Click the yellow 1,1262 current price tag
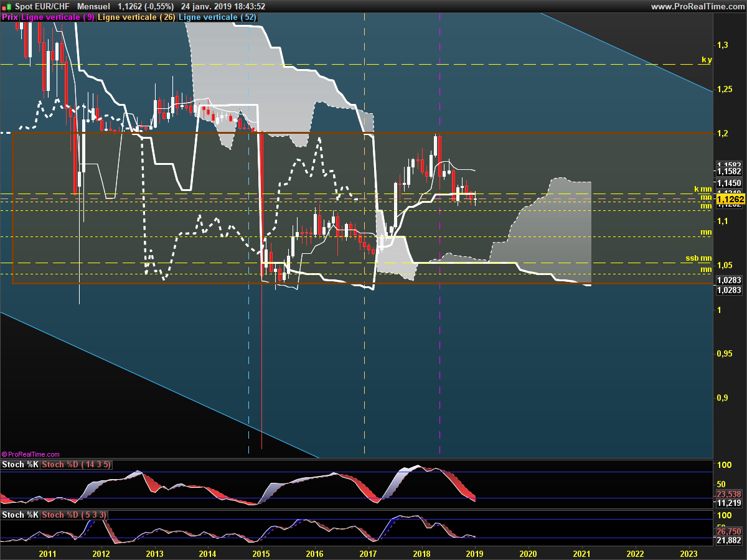This screenshot has height=560, width=747. pos(730,199)
